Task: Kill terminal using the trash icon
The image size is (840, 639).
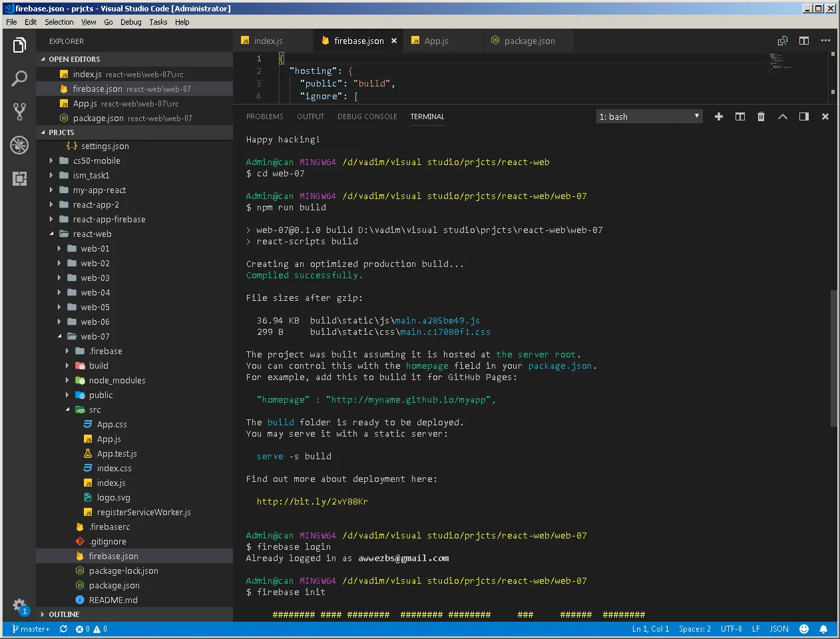Action: point(761,116)
